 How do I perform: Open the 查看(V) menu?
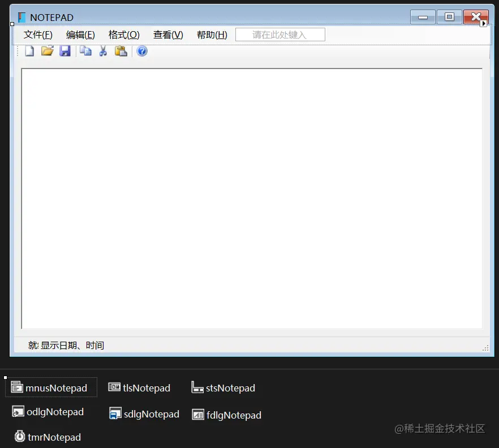click(168, 35)
